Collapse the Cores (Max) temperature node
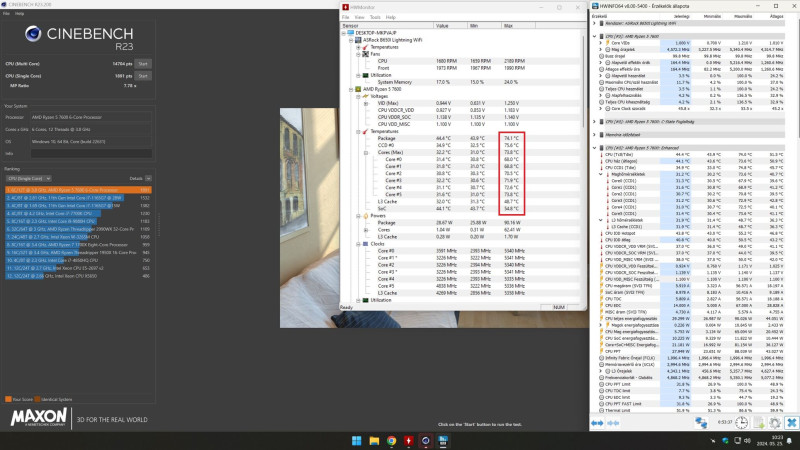This screenshot has height=450, width=800. pos(365,153)
